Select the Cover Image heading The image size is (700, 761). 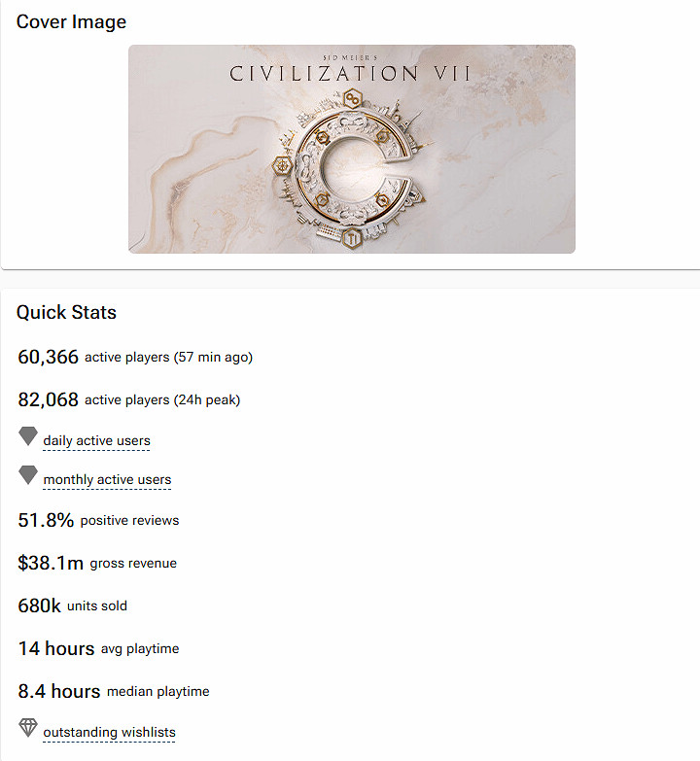[x=71, y=21]
